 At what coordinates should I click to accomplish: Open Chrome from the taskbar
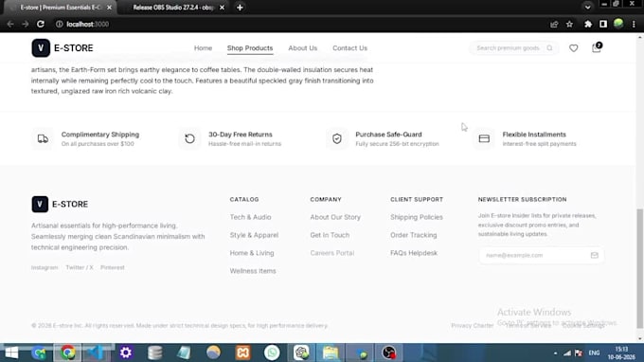67,353
